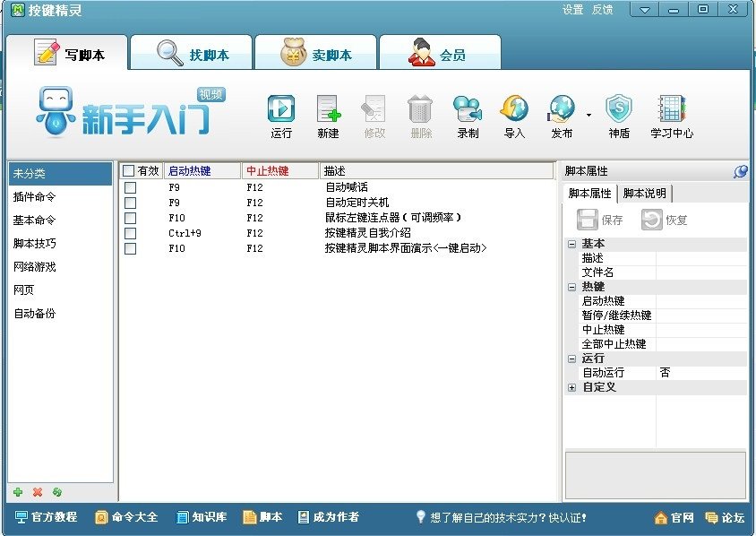Toggle the 有效 header checkbox
The image size is (756, 536).
(x=128, y=171)
